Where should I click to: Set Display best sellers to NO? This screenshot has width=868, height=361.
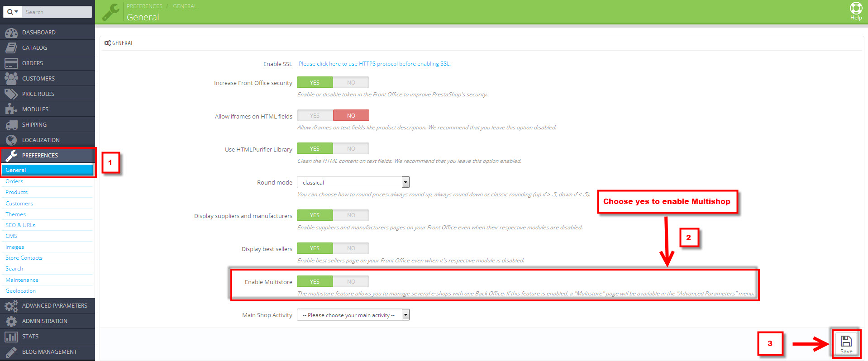[351, 248]
